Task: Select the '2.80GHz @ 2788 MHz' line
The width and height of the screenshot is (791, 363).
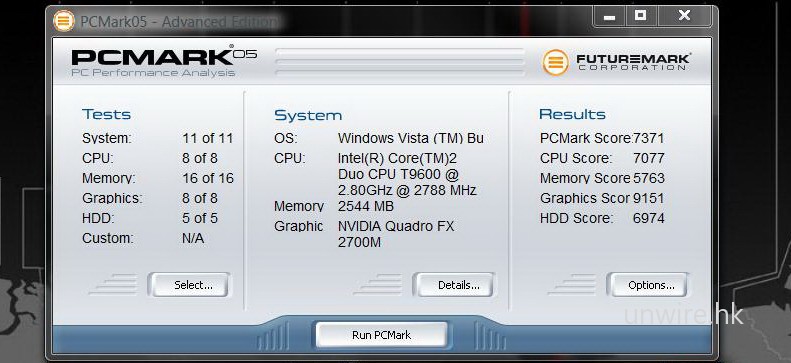Action: (407, 191)
